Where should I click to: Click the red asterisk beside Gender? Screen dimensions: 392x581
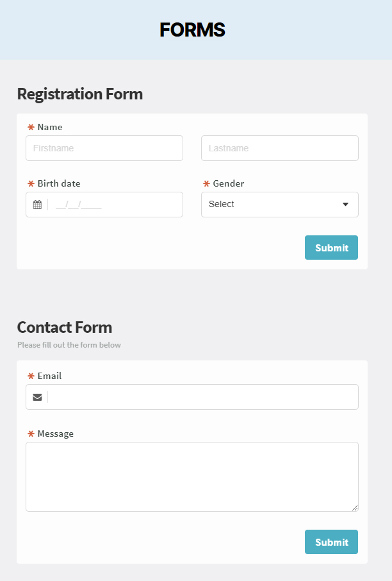[206, 183]
